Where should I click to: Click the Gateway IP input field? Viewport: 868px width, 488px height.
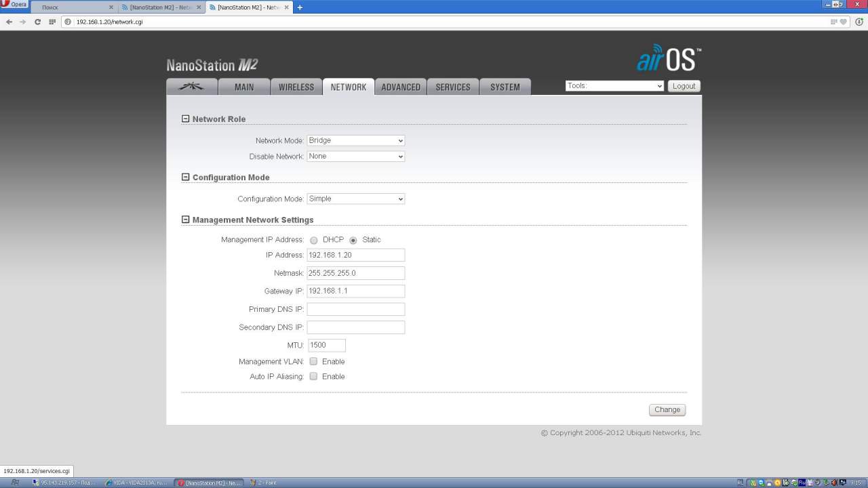[x=356, y=291]
